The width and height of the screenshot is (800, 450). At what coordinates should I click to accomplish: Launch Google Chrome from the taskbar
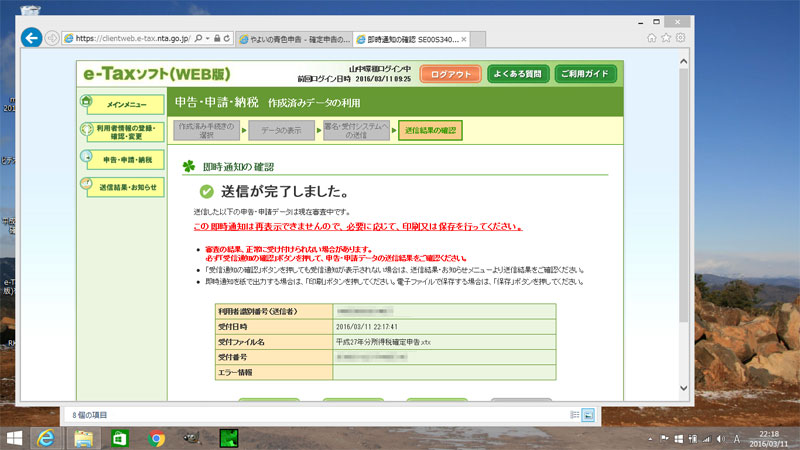coord(156,437)
